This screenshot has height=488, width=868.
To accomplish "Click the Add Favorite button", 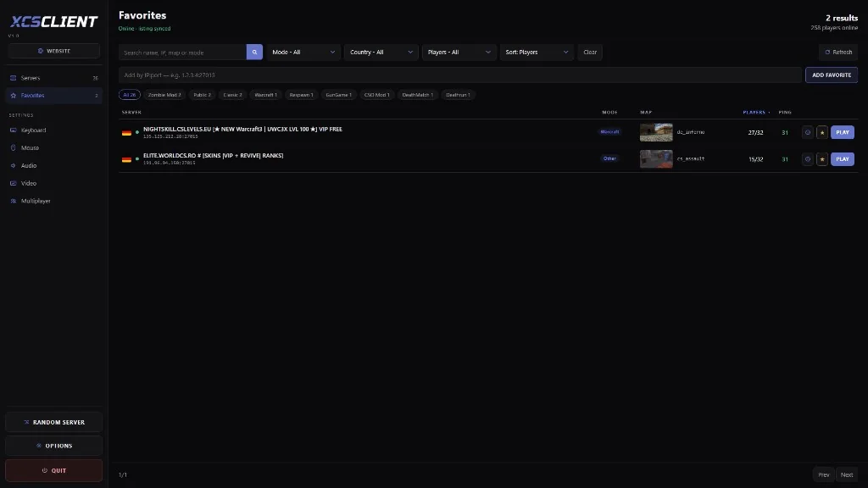I will [x=832, y=75].
